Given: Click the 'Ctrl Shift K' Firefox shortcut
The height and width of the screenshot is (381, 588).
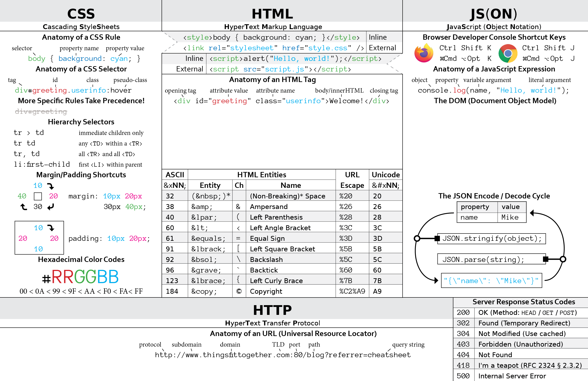Looking at the screenshot, I should pos(465,48).
